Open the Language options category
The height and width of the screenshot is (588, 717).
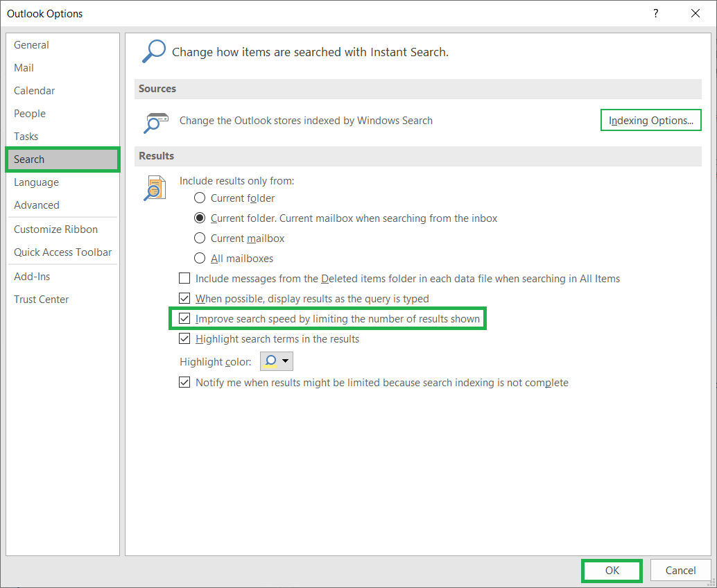(62, 182)
